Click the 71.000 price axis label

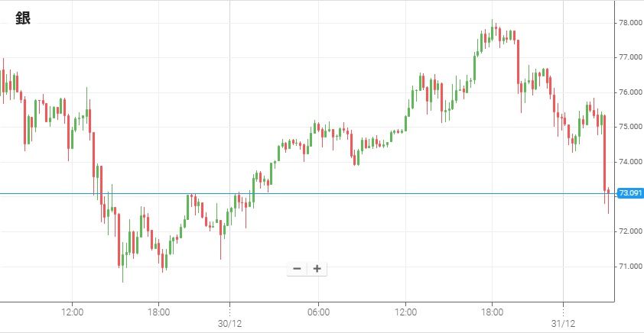coord(629,267)
